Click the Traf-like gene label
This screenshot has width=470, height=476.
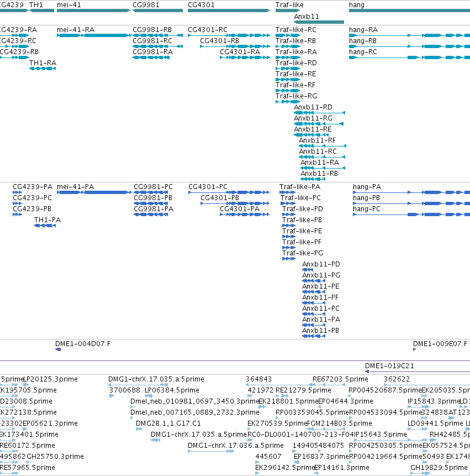[x=289, y=5]
